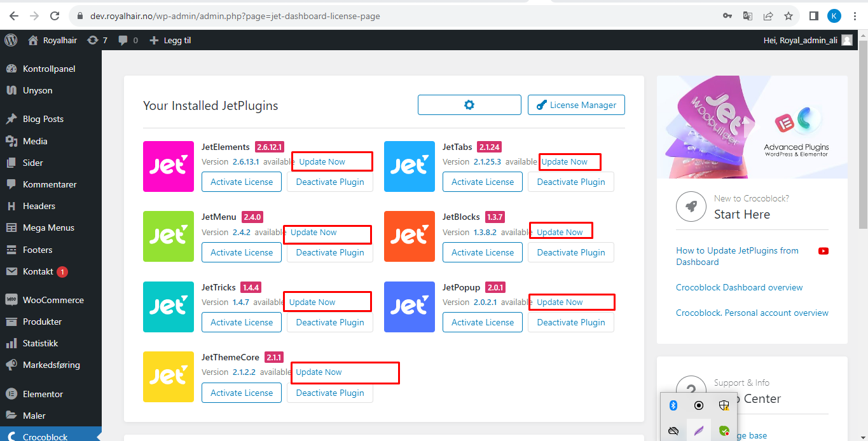Open the Legg til new-content menu

(170, 40)
